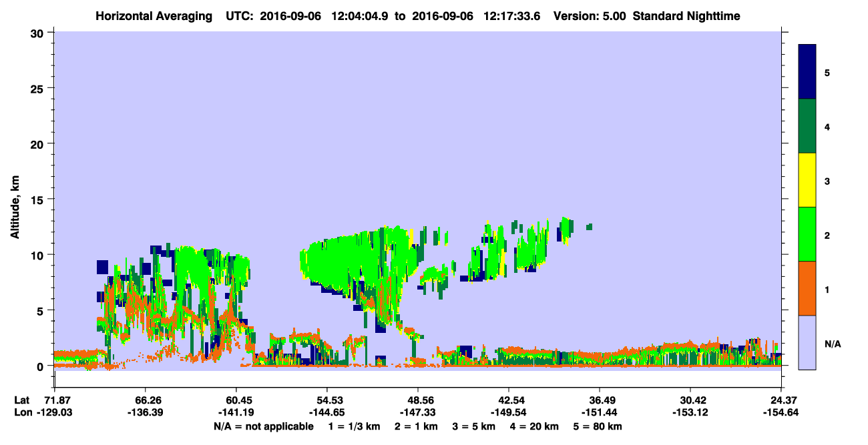Click the bright green color bar segment for level 2
This screenshot has height=445, width=868.
pyautogui.click(x=807, y=234)
